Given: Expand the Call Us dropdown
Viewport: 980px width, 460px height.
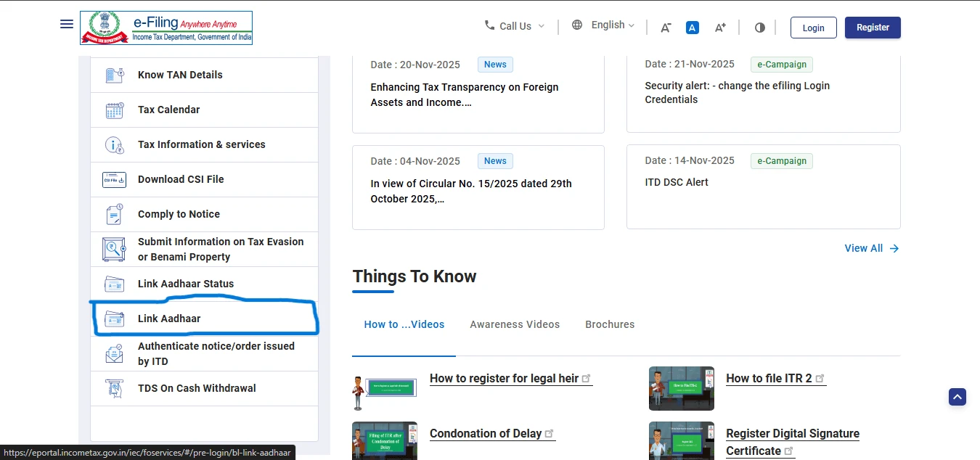Looking at the screenshot, I should click(x=515, y=26).
